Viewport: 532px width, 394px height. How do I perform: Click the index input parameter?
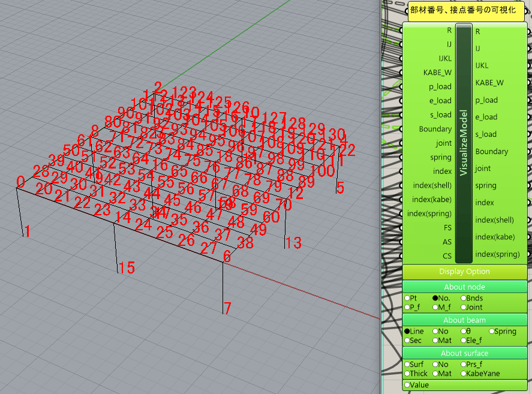coord(443,172)
